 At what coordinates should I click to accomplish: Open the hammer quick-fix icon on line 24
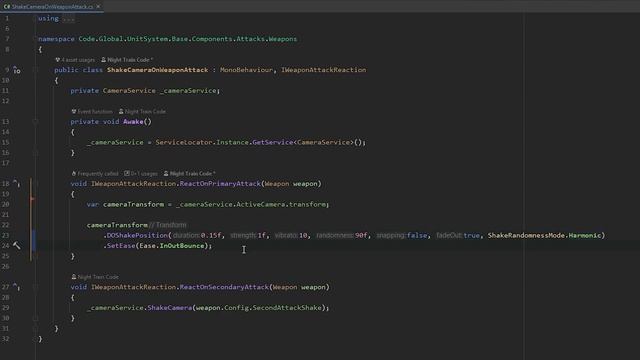[x=16, y=245]
